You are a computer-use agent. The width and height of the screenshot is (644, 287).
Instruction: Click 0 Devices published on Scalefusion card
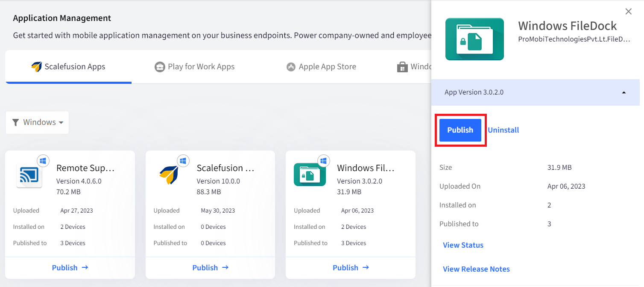[213, 243]
